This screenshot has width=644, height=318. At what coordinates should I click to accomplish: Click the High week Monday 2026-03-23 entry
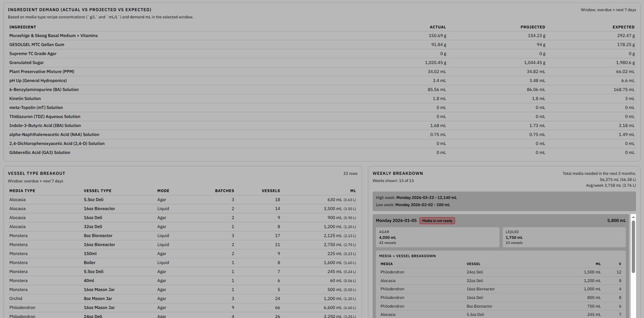click(x=416, y=197)
